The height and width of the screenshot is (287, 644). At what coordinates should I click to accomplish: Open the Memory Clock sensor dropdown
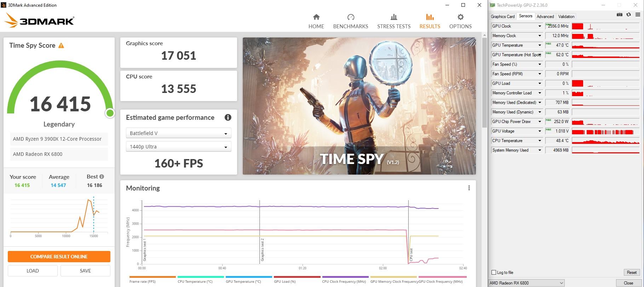tap(540, 36)
